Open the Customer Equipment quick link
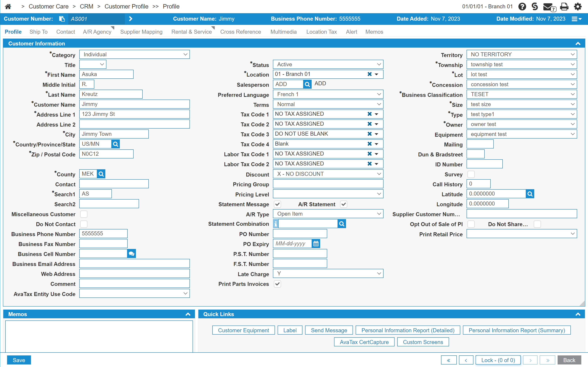The width and height of the screenshot is (588, 367). click(x=243, y=330)
